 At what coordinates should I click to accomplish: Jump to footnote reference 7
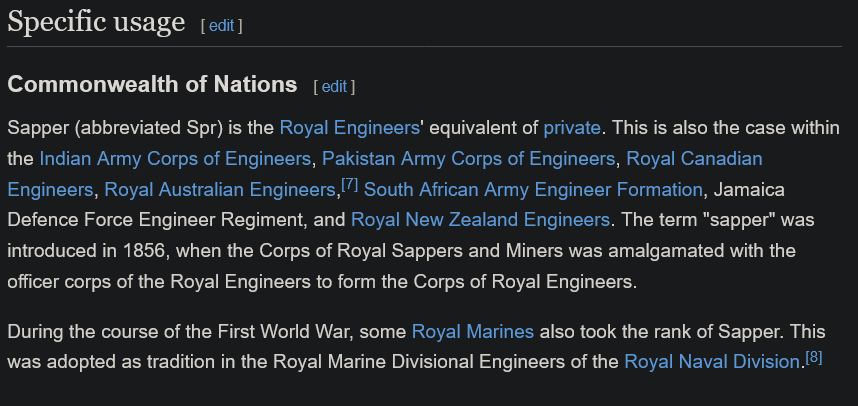(x=349, y=185)
